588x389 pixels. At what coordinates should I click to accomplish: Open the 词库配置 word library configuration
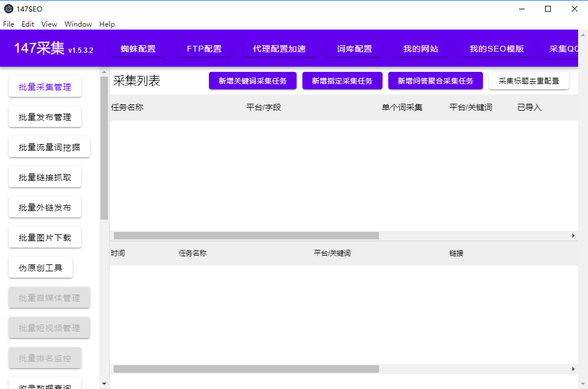pyautogui.click(x=354, y=49)
